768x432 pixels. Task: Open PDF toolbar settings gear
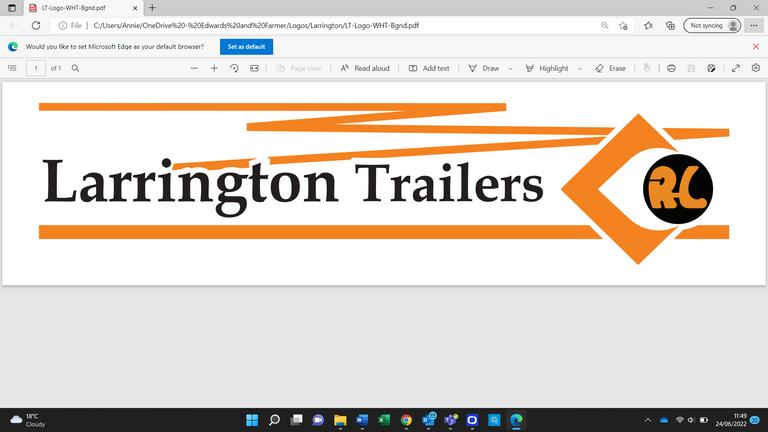point(756,68)
